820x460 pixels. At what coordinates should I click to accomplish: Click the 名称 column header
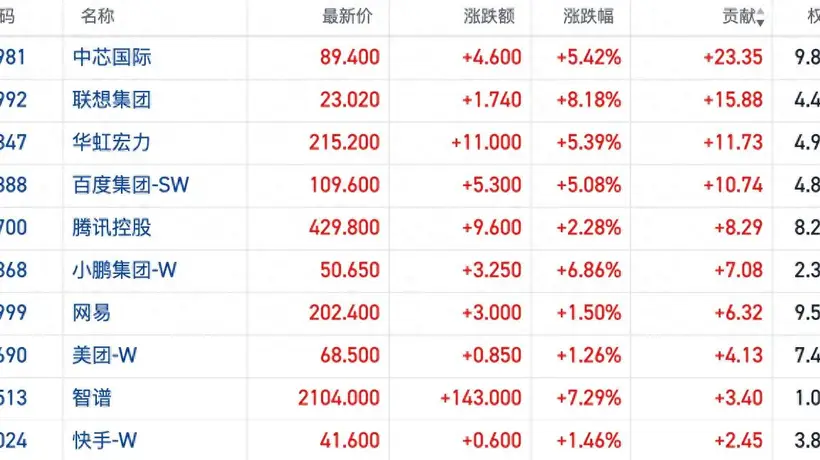point(97,16)
